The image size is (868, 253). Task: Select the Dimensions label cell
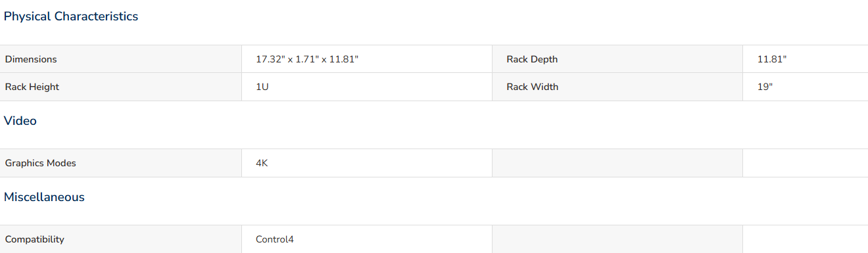click(x=121, y=59)
